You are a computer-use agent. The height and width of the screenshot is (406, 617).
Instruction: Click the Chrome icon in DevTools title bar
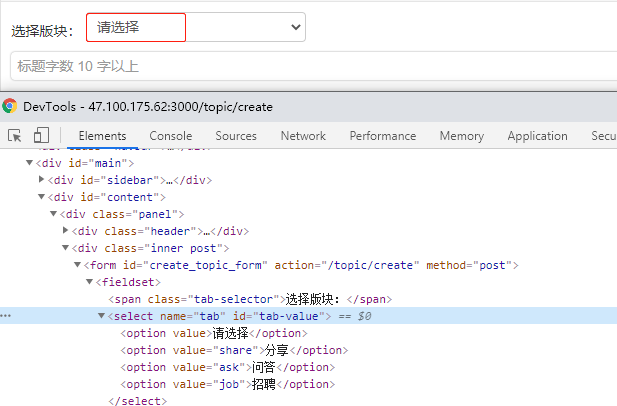pos(9,106)
